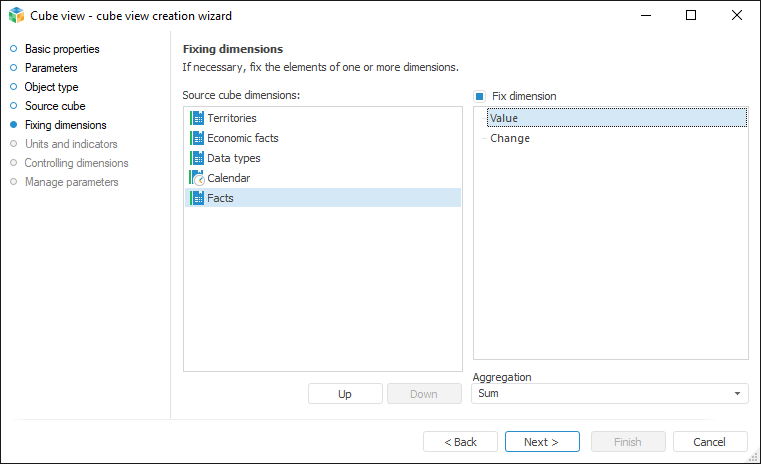
Task: Toggle the Fix dimension checkbox
Action: [x=480, y=96]
